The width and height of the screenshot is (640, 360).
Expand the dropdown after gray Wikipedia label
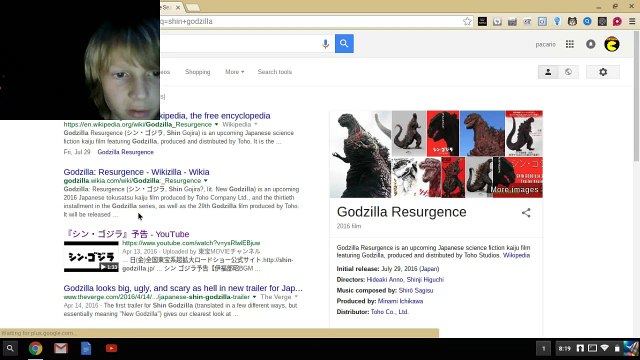coord(256,124)
